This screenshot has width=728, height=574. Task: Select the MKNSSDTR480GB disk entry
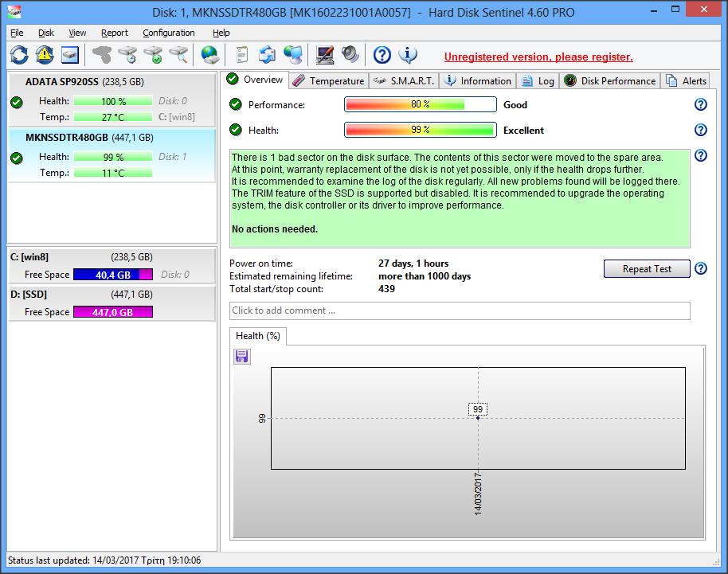(x=112, y=155)
